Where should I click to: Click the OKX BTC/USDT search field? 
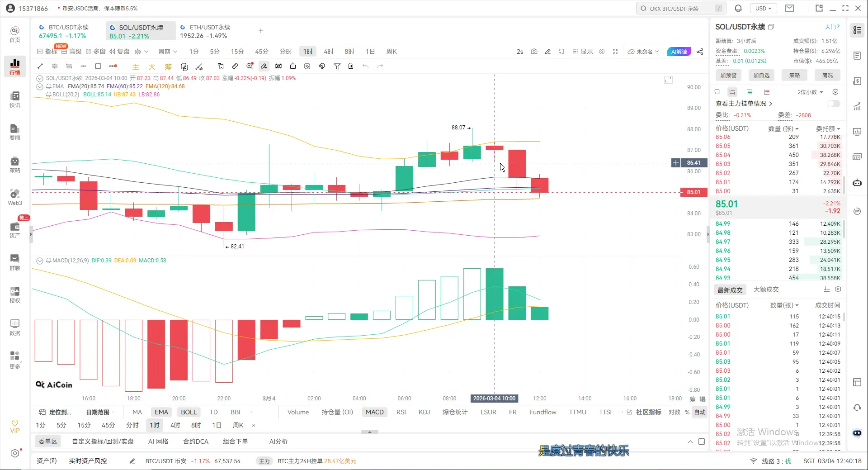coord(681,8)
